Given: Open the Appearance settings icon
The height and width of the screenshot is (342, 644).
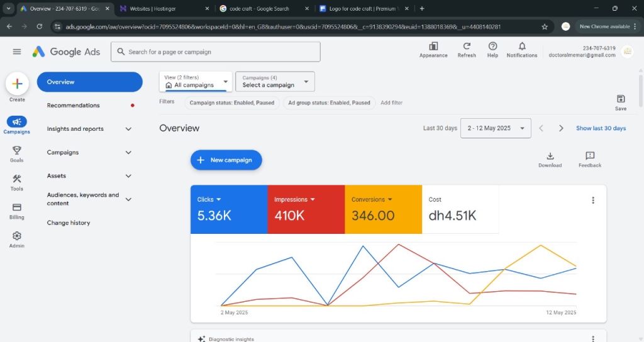Looking at the screenshot, I should pos(433,47).
